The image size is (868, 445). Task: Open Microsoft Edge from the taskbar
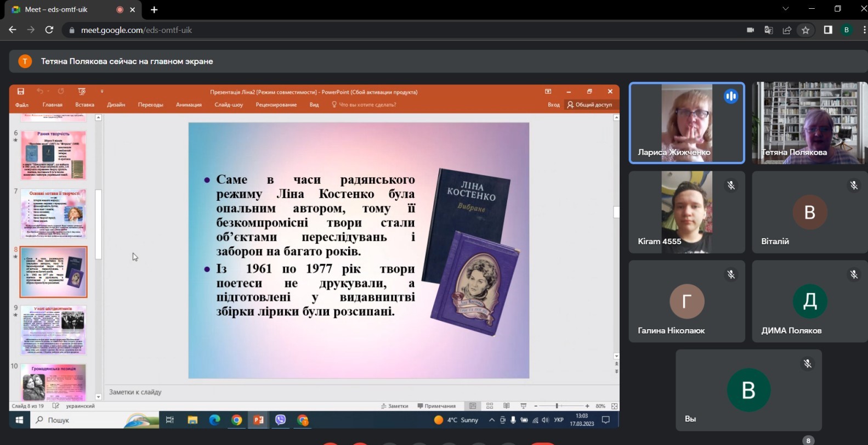click(x=214, y=420)
